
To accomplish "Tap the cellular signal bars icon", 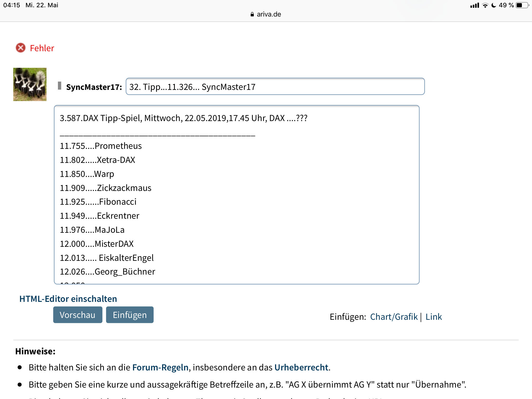I will click(475, 5).
